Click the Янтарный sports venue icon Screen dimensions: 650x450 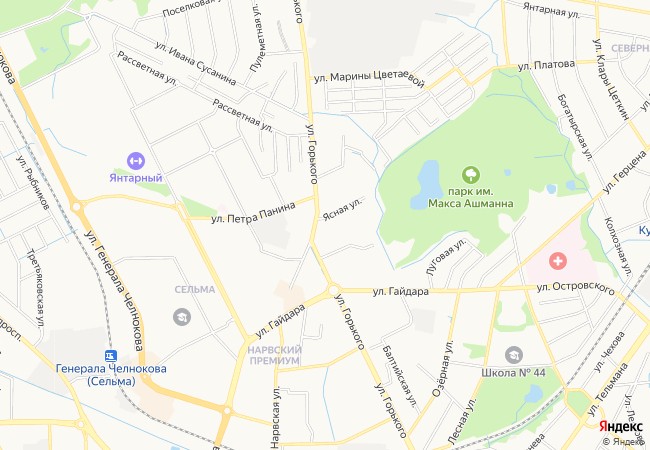136,161
